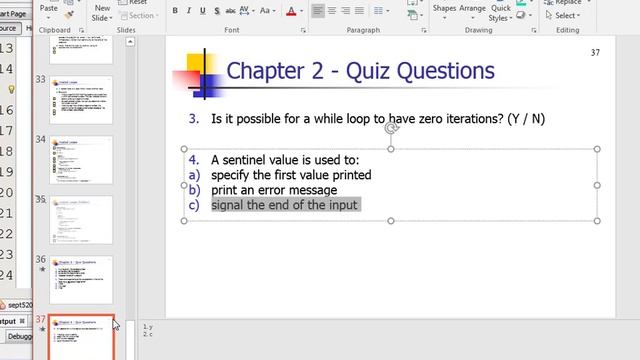Click option 'print an error message'

(274, 190)
